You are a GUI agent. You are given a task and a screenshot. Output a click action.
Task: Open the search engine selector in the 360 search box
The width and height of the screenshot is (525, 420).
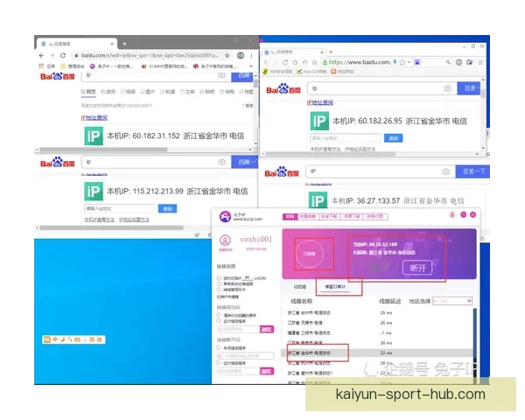point(418,62)
